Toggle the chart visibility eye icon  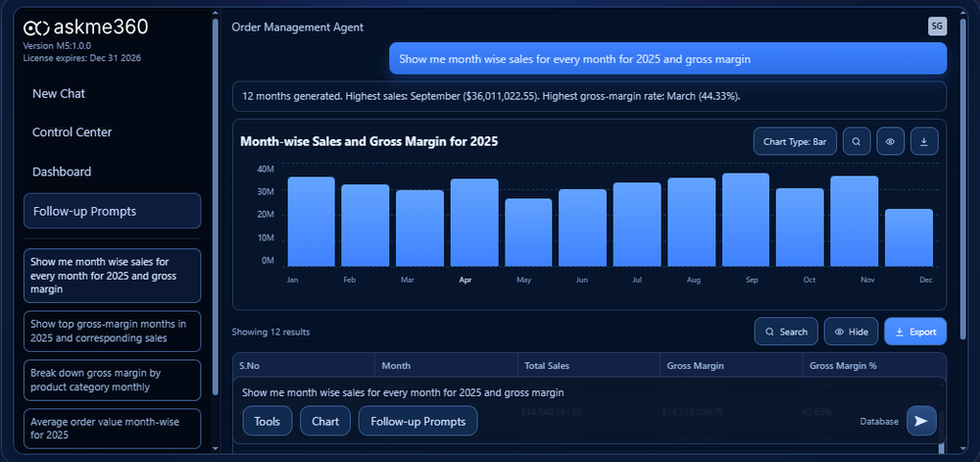coord(890,141)
